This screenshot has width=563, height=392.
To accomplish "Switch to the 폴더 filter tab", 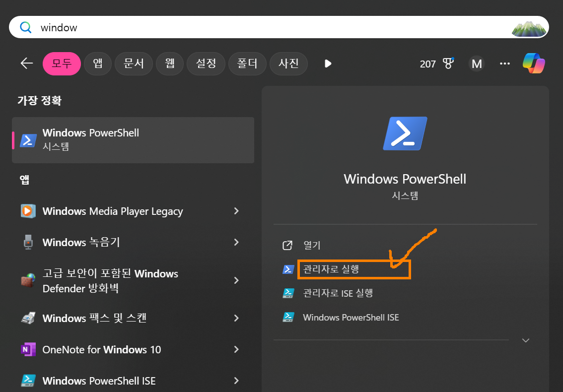I will pyautogui.click(x=247, y=64).
